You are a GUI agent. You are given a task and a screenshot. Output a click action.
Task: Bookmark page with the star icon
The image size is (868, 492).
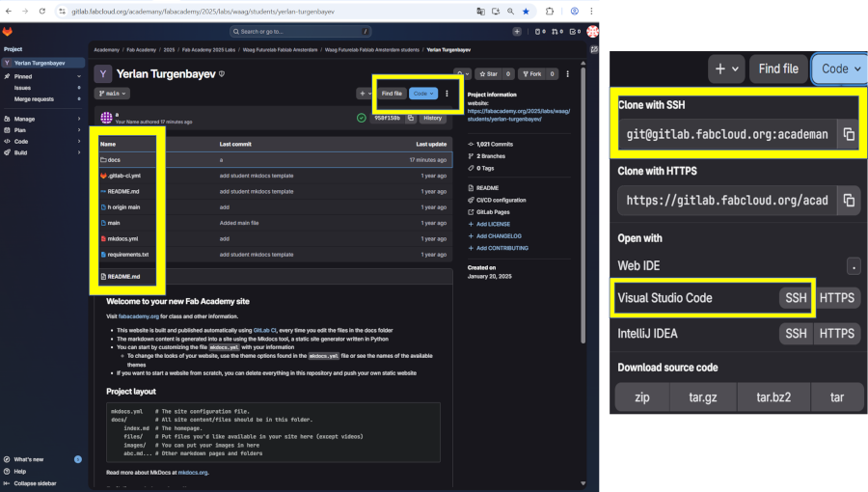[526, 11]
